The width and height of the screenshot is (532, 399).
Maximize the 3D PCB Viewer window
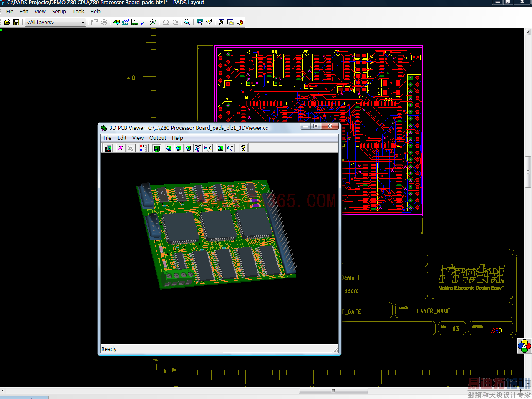tap(316, 126)
